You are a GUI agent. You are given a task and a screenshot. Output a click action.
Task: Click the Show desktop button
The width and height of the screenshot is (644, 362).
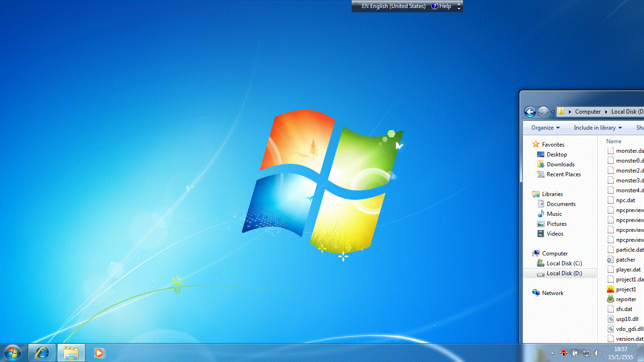coord(641,353)
